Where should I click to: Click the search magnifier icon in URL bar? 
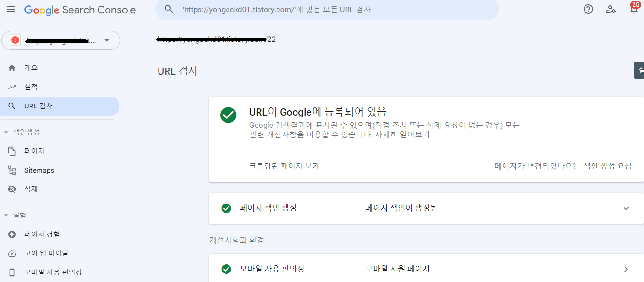point(168,9)
